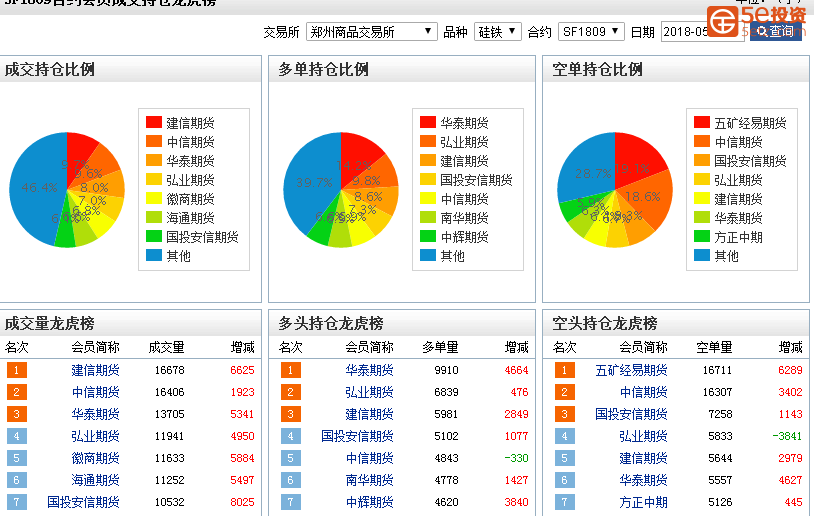Click 其他 swatch in 成交持仓比例 legend
Screen dimensions: 814x516
[x=154, y=255]
